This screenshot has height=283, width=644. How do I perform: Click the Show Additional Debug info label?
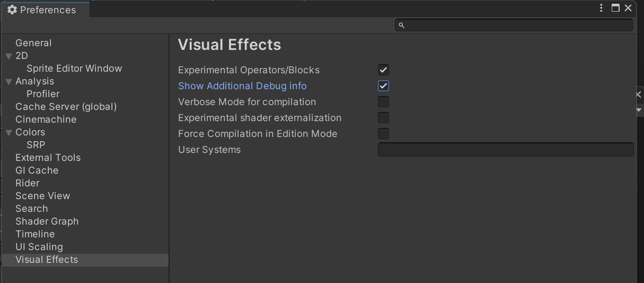coord(242,86)
